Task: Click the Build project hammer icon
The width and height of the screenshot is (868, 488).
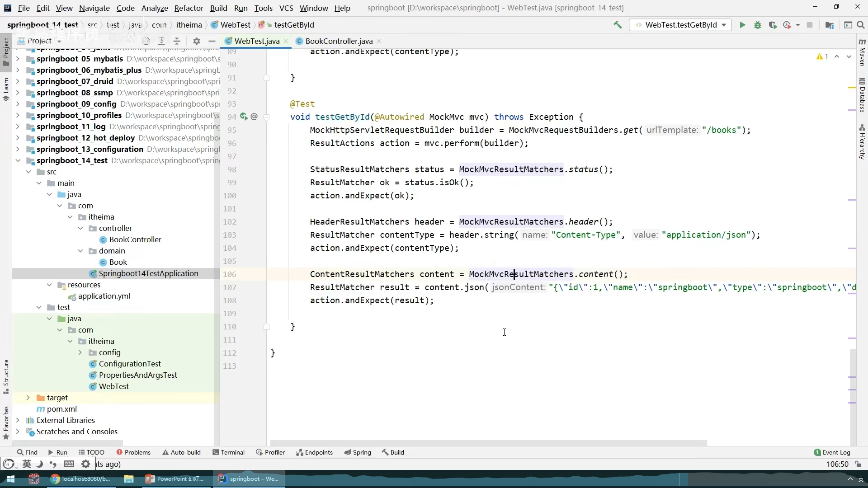Action: point(618,25)
